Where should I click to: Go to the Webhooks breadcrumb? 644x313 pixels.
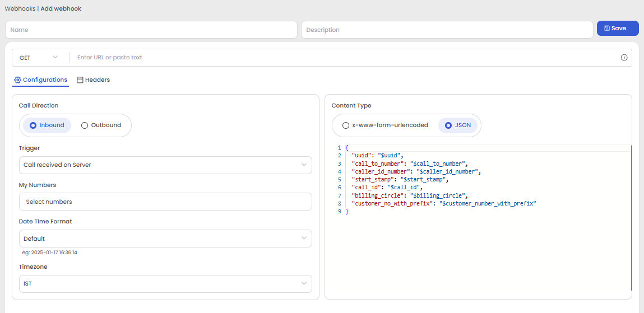pyautogui.click(x=20, y=8)
